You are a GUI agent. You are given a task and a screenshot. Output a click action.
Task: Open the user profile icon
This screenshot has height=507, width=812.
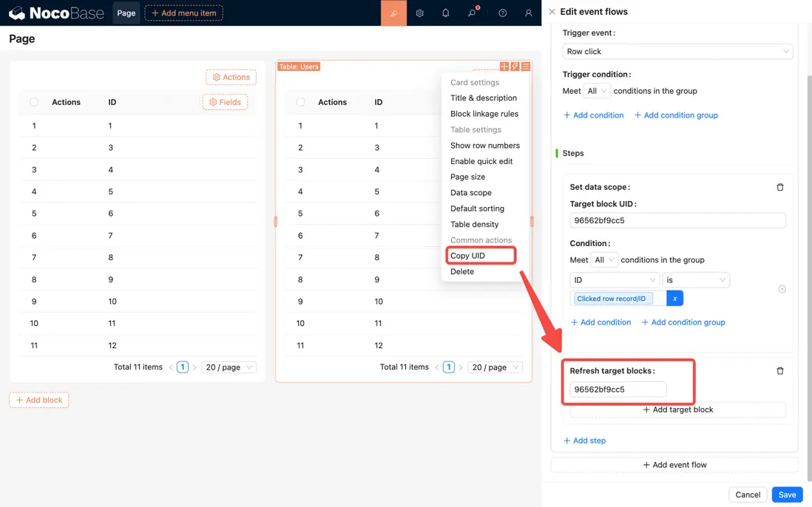pyautogui.click(x=528, y=13)
